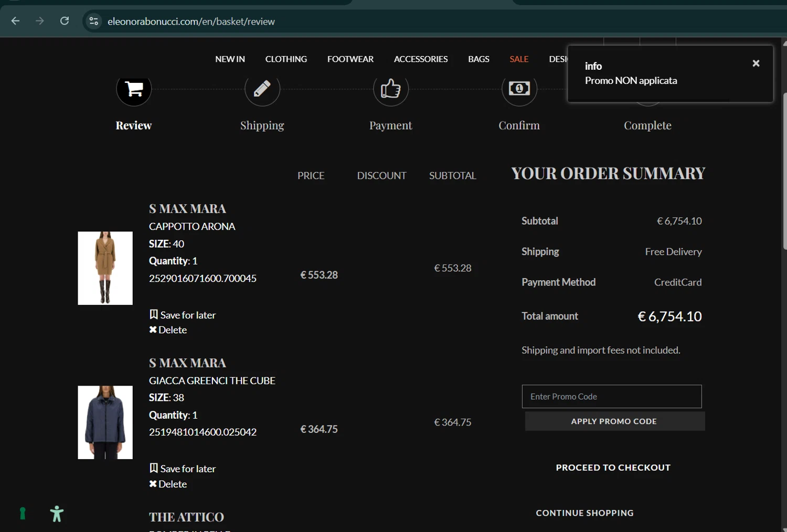Close the Promo NON applicata info popup
The width and height of the screenshot is (787, 532).
756,63
